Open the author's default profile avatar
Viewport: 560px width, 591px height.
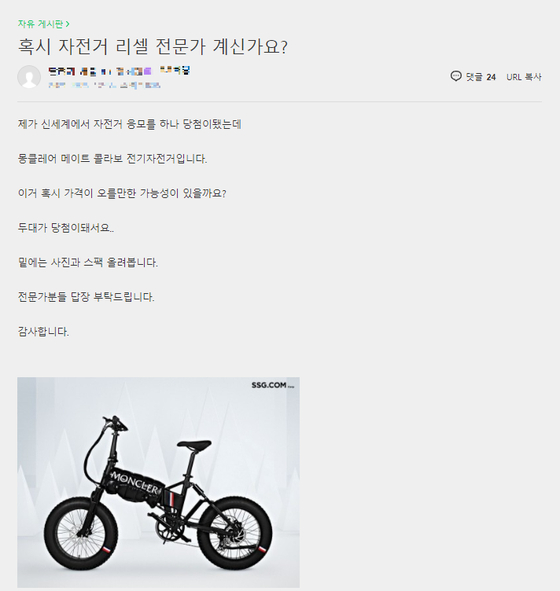29,77
